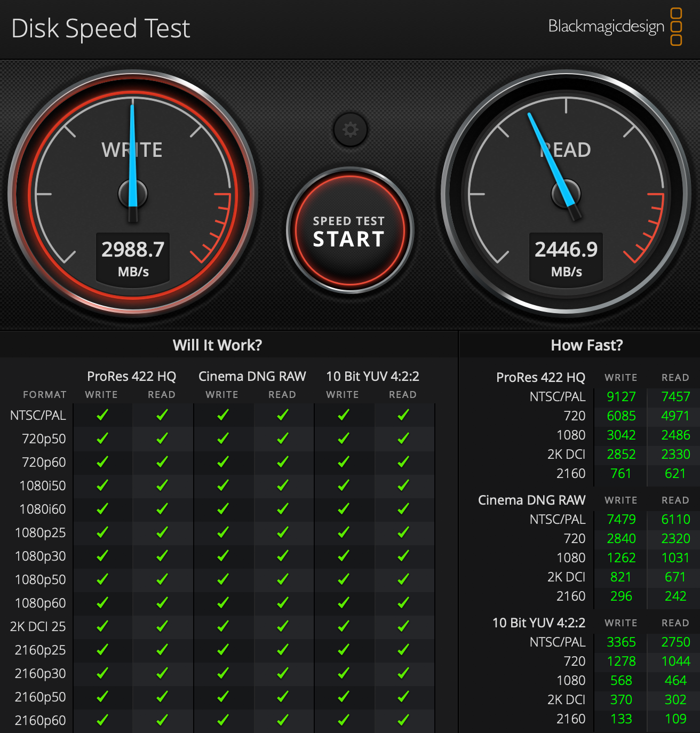Click Cinema DNG 2K DCI read value 671
The width and height of the screenshot is (700, 733).
(x=675, y=577)
